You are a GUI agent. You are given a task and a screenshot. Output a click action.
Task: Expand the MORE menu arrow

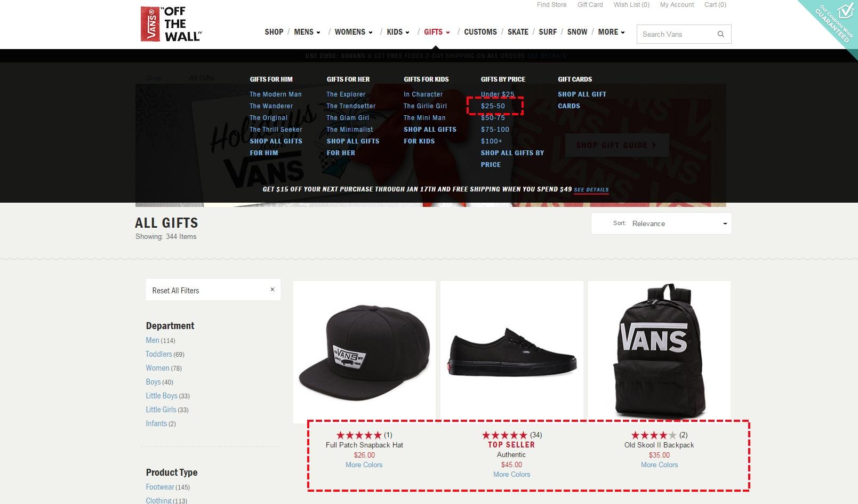pyautogui.click(x=623, y=33)
